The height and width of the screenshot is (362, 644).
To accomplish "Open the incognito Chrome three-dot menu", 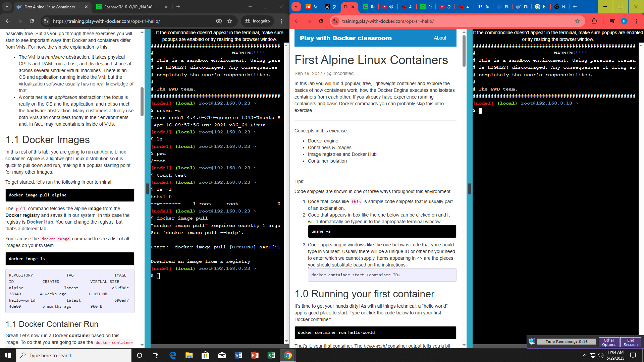I will 281,21.
